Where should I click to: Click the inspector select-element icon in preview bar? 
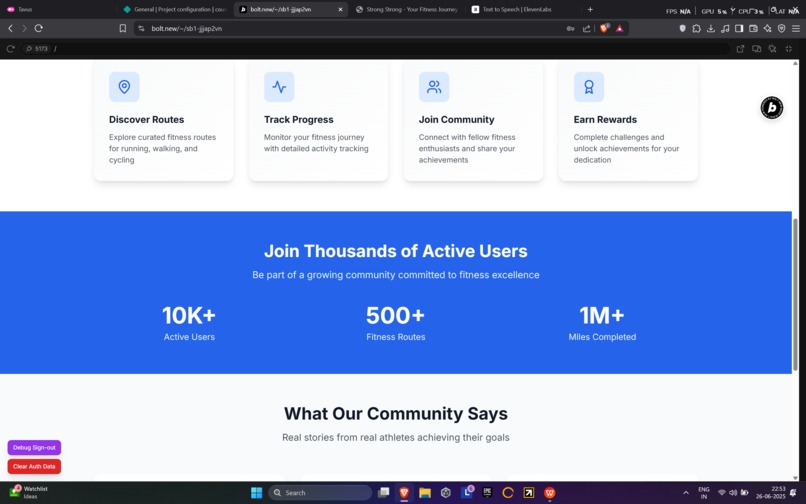[x=773, y=49]
